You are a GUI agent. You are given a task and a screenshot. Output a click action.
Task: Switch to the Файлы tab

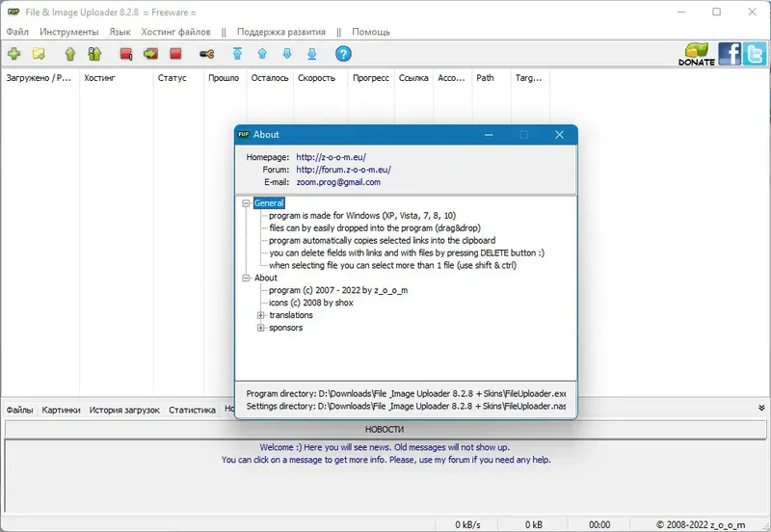(x=19, y=410)
